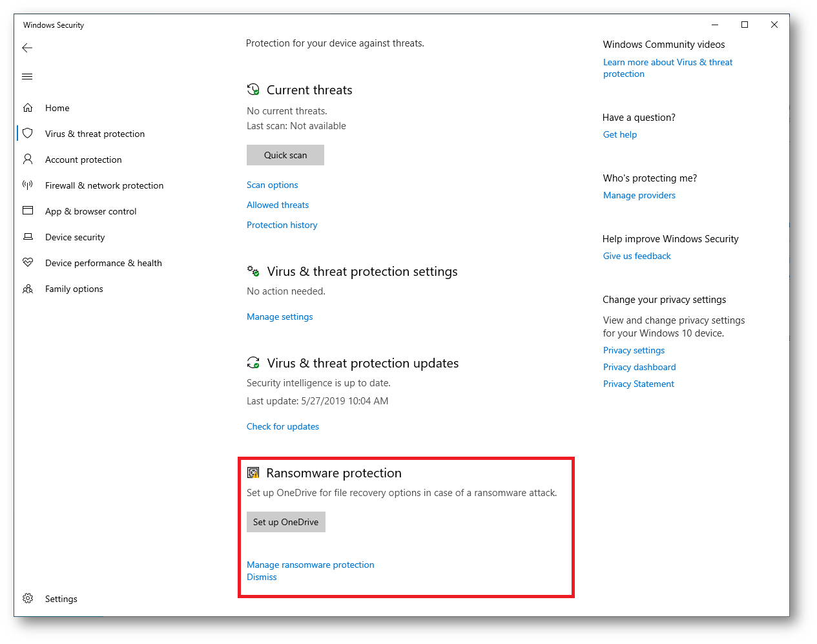Click Virus & threat protection settings heading
The height and width of the screenshot is (644, 817).
(x=362, y=271)
